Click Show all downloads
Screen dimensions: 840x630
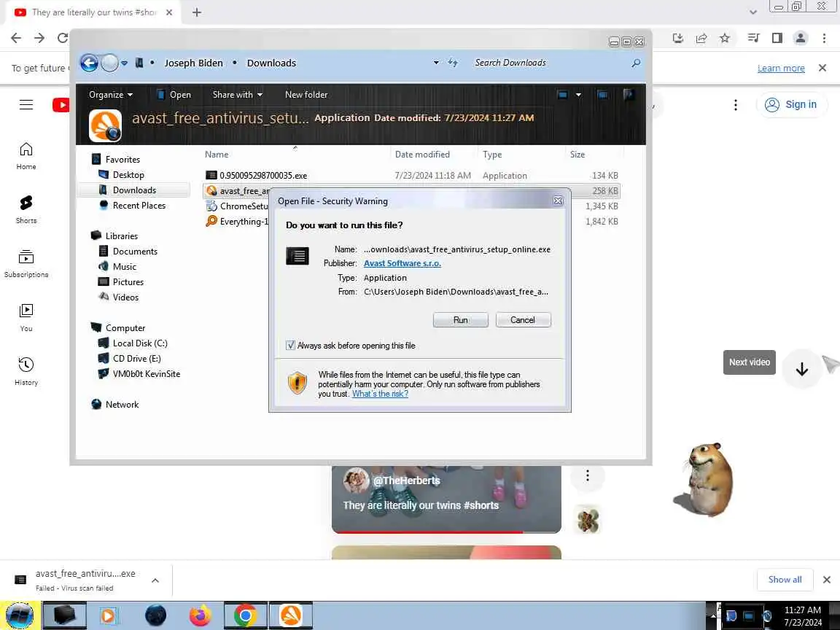[785, 579]
